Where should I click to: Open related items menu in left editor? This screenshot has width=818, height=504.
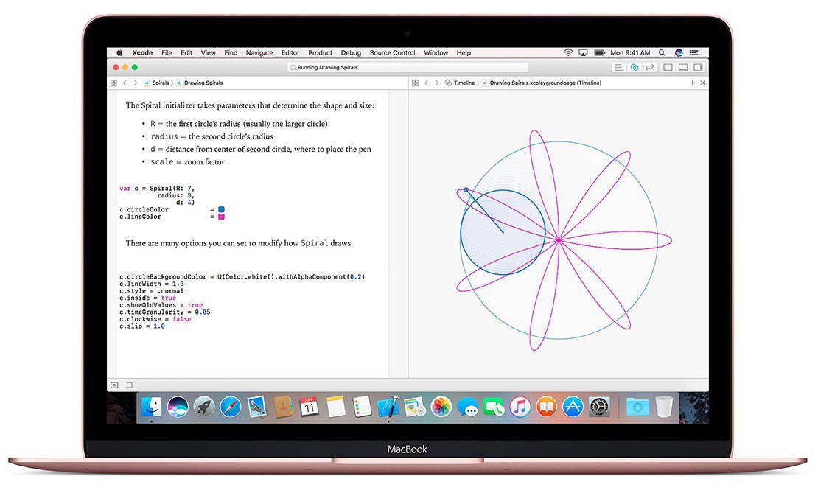tap(113, 83)
